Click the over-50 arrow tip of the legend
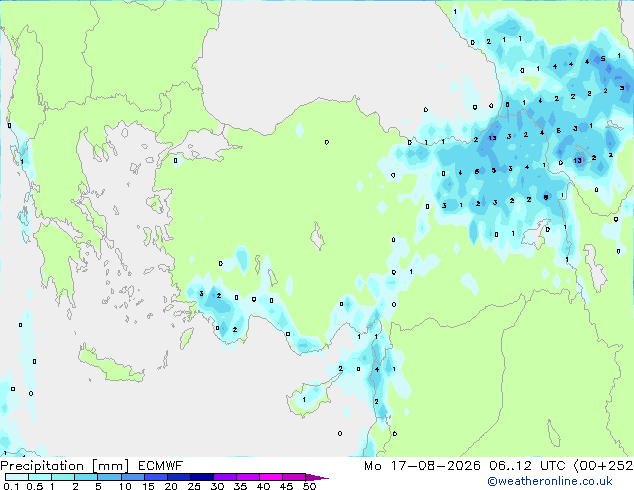Viewport: 634px width, 490px height. 317,477
